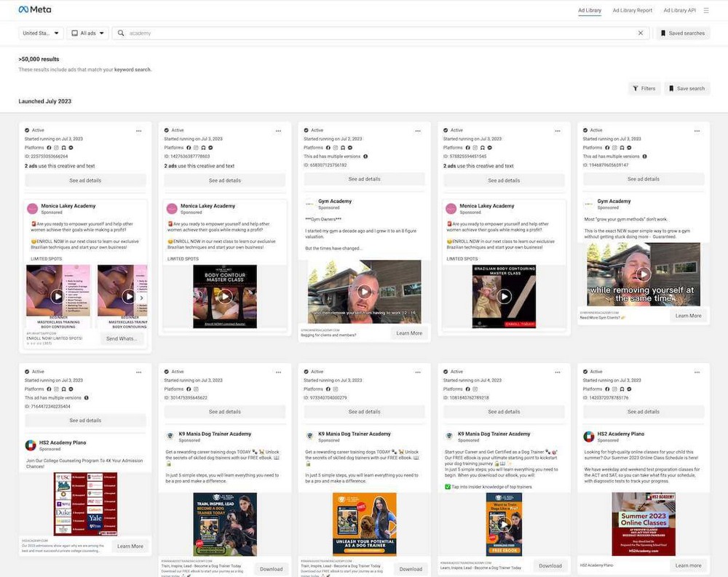Open the 'All ads' category dropdown
Screen dimensions: 728x577
(x=87, y=32)
